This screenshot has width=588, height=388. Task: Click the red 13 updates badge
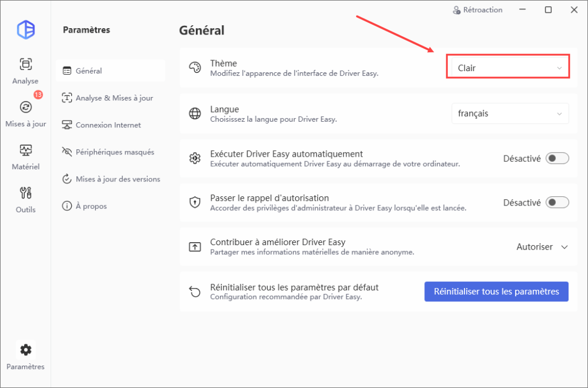tap(38, 95)
